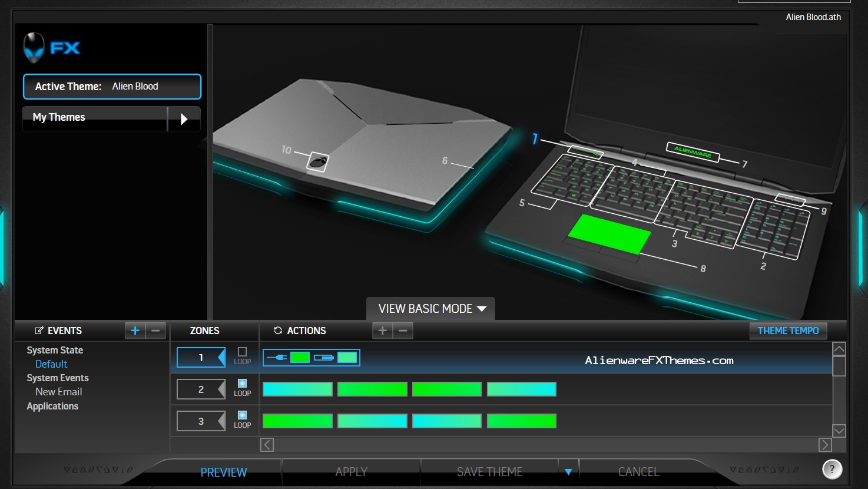The width and height of the screenshot is (868, 489).
Task: Click the APPLY button
Action: (352, 472)
